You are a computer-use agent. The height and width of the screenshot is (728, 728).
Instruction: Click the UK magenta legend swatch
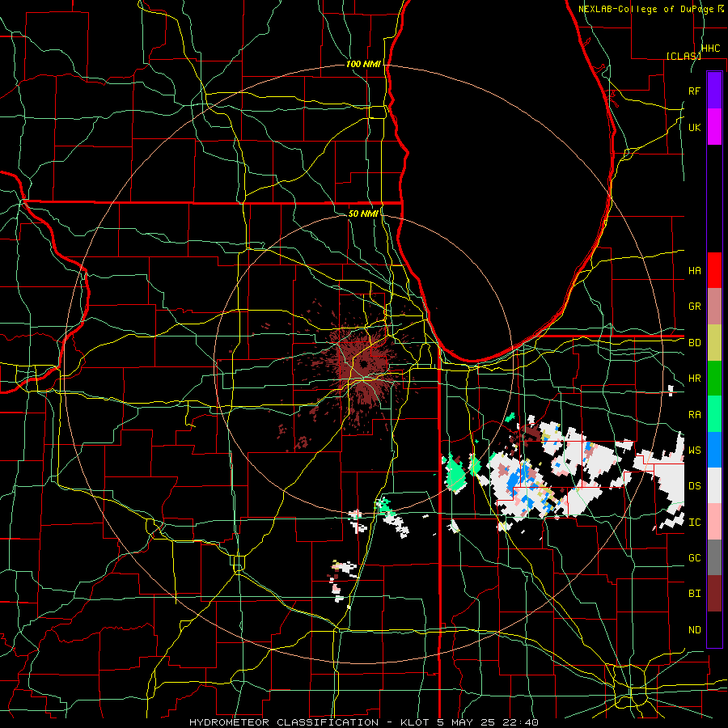click(x=714, y=126)
